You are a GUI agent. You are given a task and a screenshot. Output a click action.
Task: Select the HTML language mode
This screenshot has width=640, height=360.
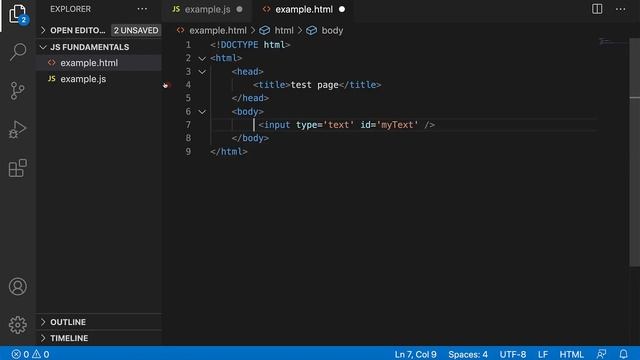(571, 354)
